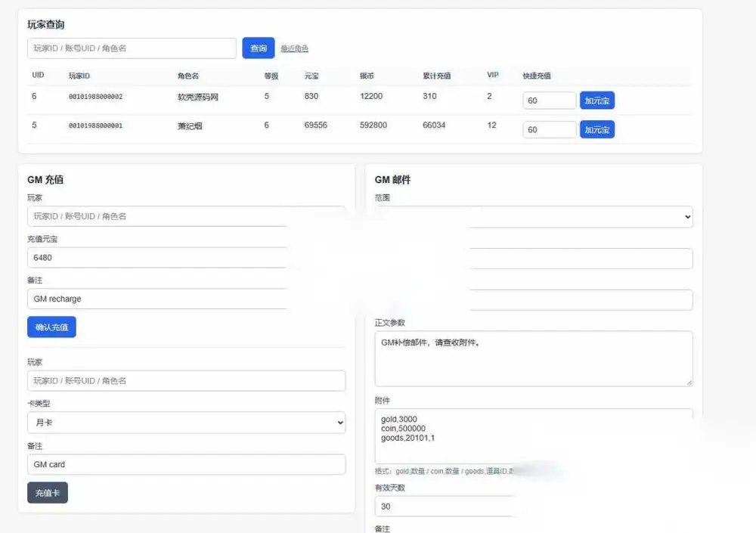
Task: Click the 累计充值 column header
Action: tap(437, 76)
